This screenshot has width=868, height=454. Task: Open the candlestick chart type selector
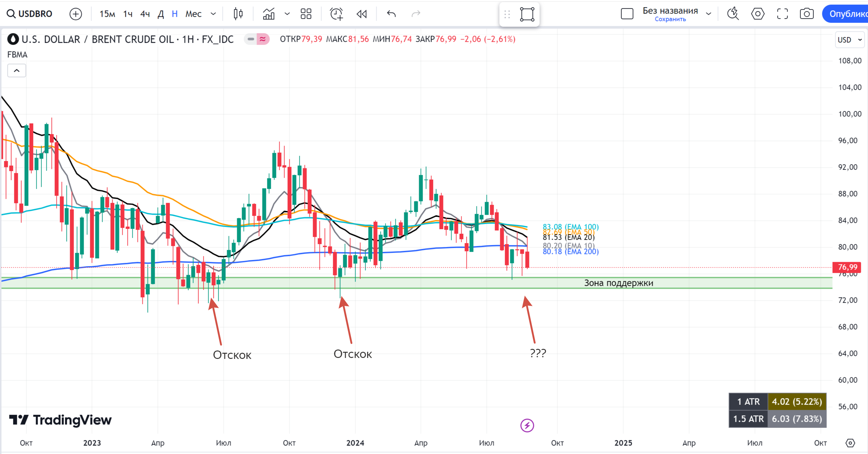(238, 14)
